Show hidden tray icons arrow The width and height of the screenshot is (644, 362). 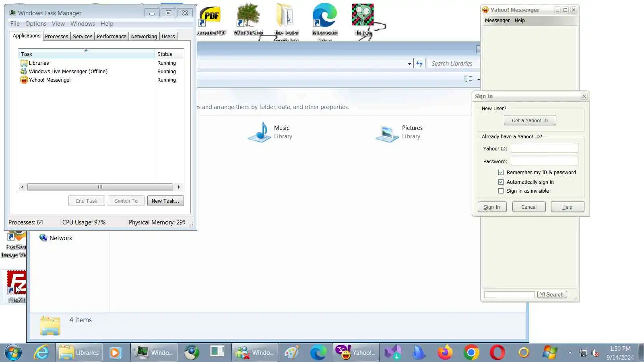[570, 353]
